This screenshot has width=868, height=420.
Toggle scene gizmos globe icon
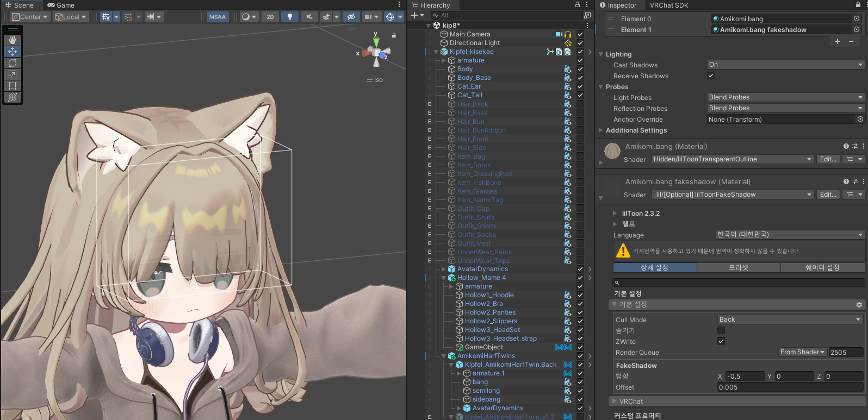389,17
